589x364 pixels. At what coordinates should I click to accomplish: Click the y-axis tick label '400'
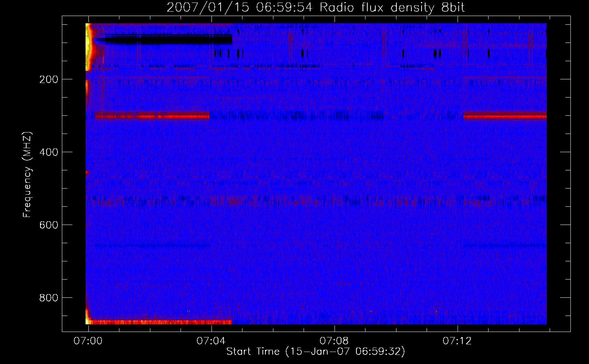49,152
